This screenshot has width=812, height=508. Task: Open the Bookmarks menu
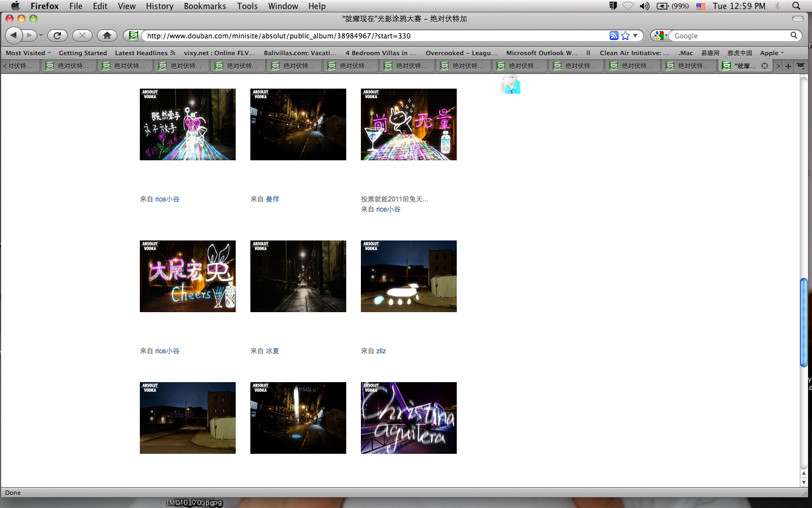click(205, 6)
